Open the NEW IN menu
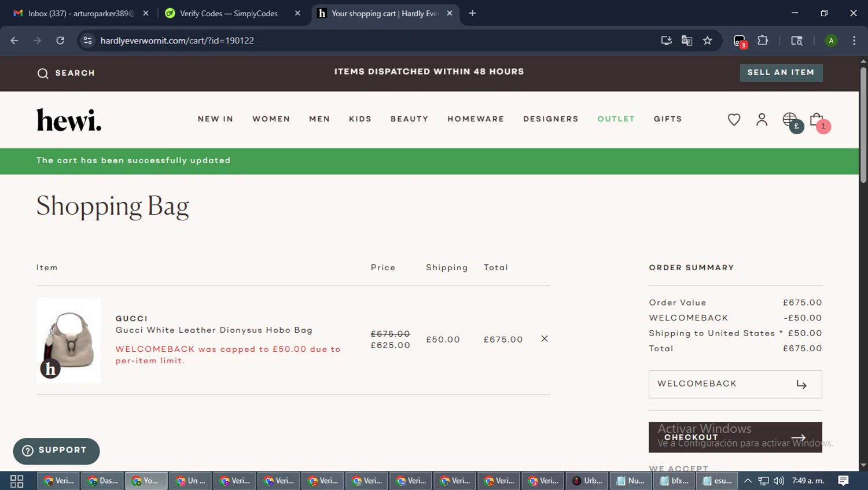 [x=215, y=119]
